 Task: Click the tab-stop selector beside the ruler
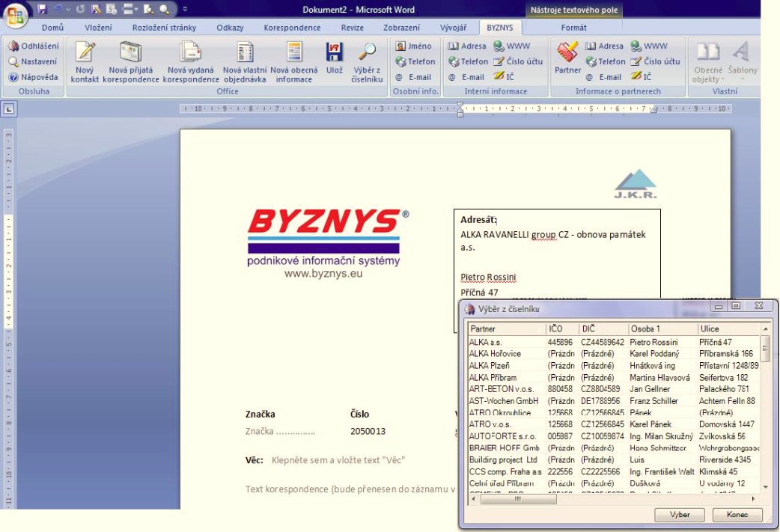9,109
